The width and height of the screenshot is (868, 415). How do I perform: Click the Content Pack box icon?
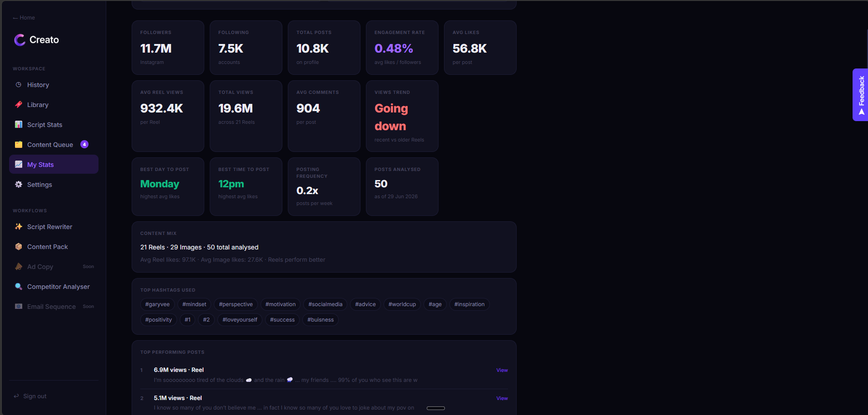[19, 247]
